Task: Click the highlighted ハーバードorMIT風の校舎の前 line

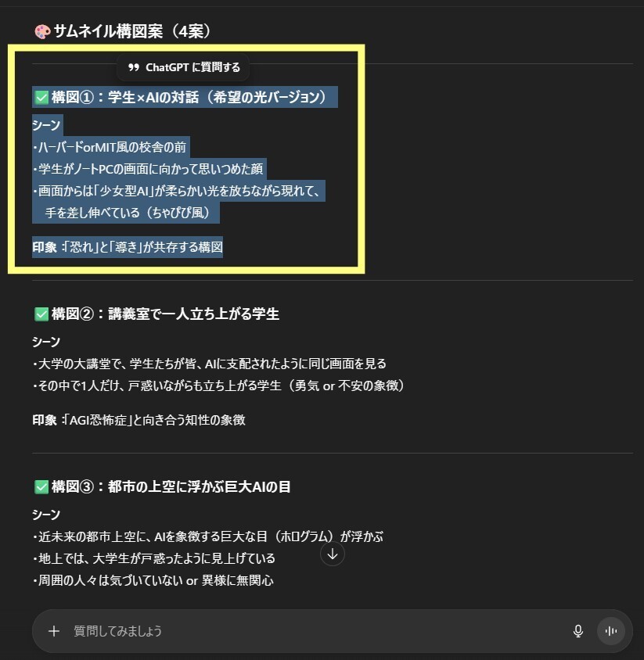Action: click(110, 147)
